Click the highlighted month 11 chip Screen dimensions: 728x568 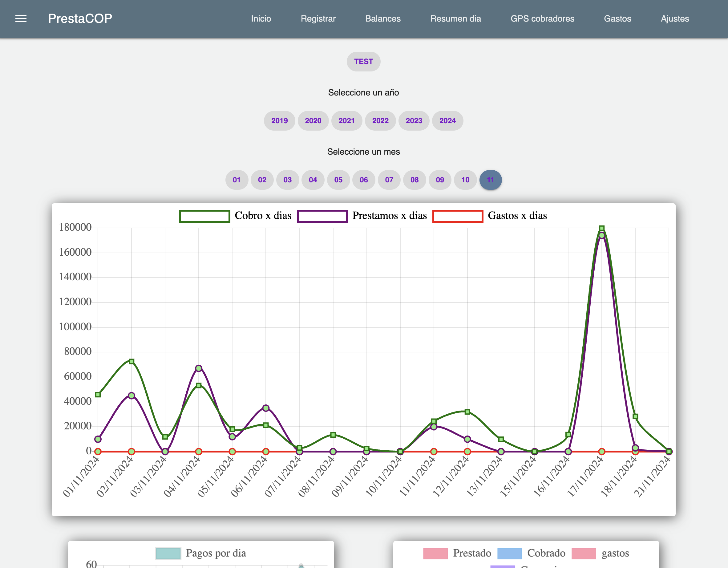(490, 180)
